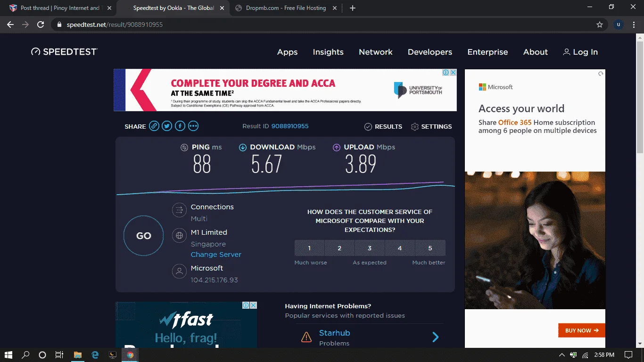The image size is (644, 362).
Task: Rate customer service 2
Action: (339, 248)
